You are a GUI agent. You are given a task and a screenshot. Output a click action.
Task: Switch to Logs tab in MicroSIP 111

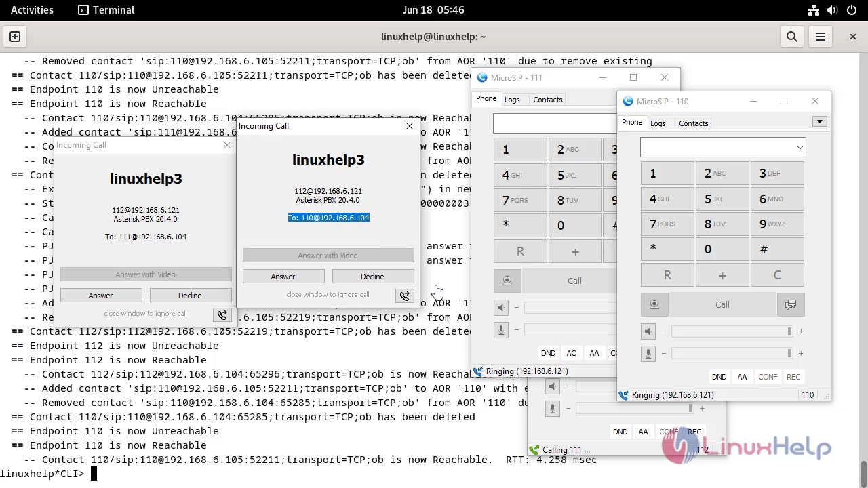point(512,100)
